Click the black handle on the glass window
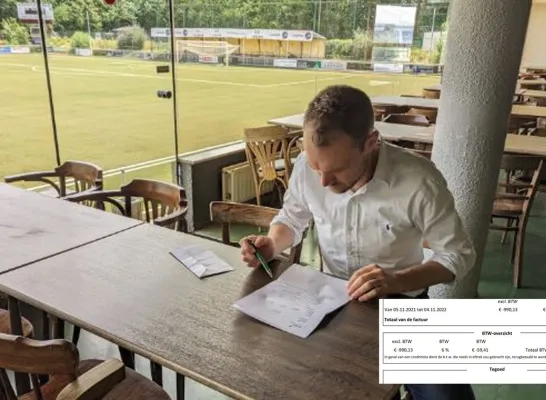546x400 pixels. [164, 94]
